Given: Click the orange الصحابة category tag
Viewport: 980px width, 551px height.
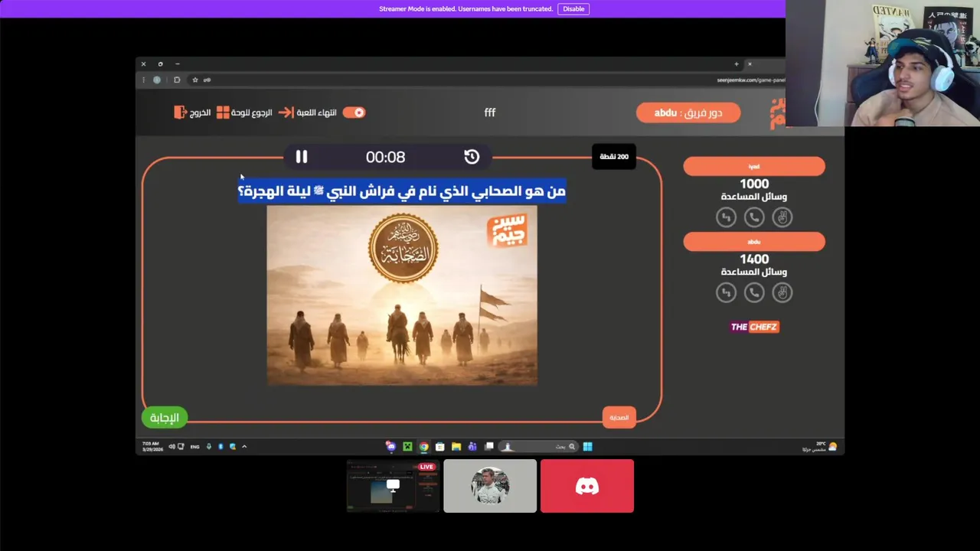Looking at the screenshot, I should 619,417.
